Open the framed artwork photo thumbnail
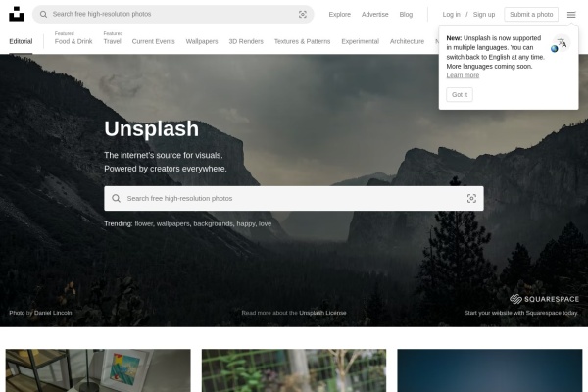Viewport: 588px width, 392px height. 98,370
